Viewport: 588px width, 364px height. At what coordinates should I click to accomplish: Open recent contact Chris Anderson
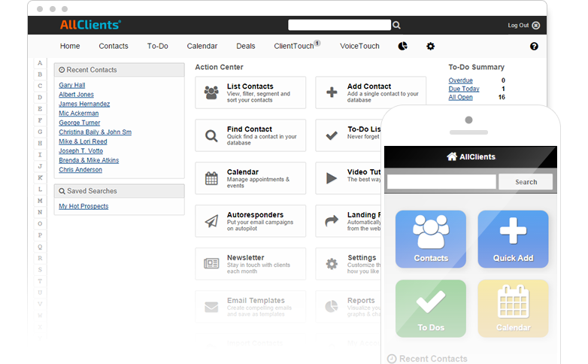80,170
